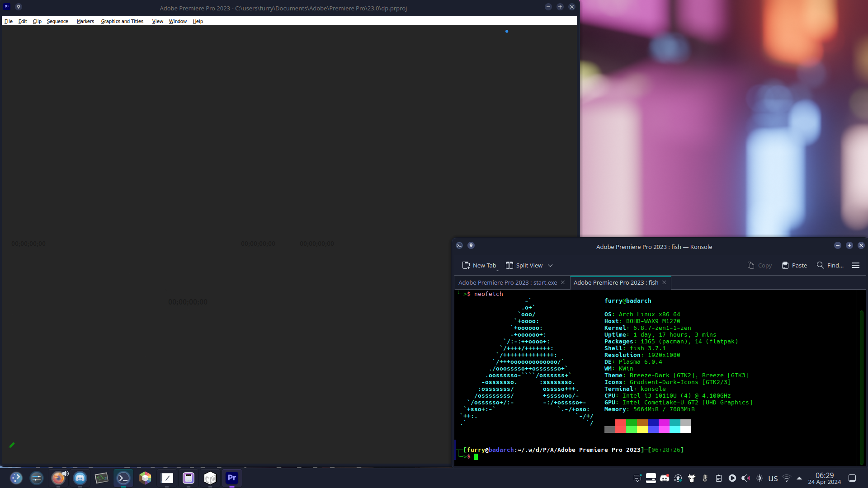Viewport: 868px width, 488px height.
Task: Open the Graphics and Titles menu
Action: (122, 21)
